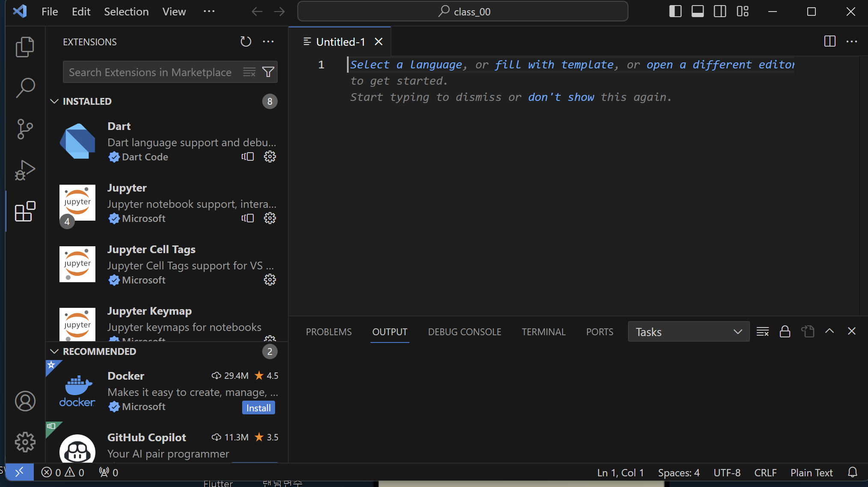
Task: Open Run and Debug view
Action: pyautogui.click(x=25, y=170)
